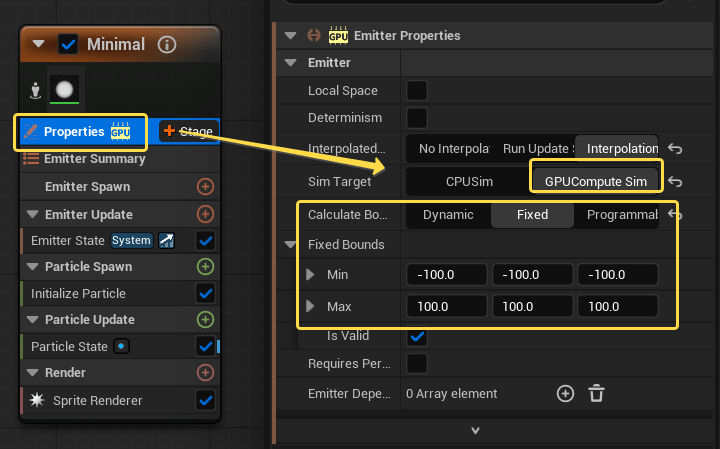This screenshot has height=449, width=720.
Task: Click the System badge on Emitter State
Action: click(131, 241)
